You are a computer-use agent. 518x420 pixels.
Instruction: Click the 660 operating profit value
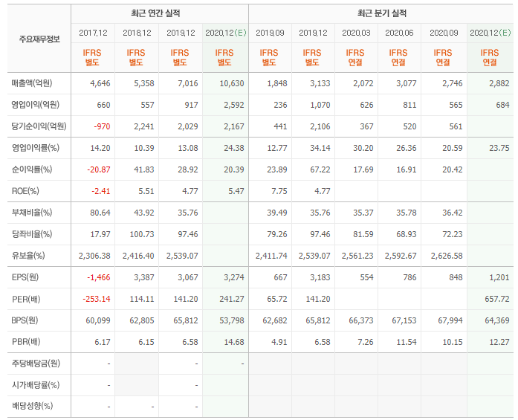click(x=104, y=105)
